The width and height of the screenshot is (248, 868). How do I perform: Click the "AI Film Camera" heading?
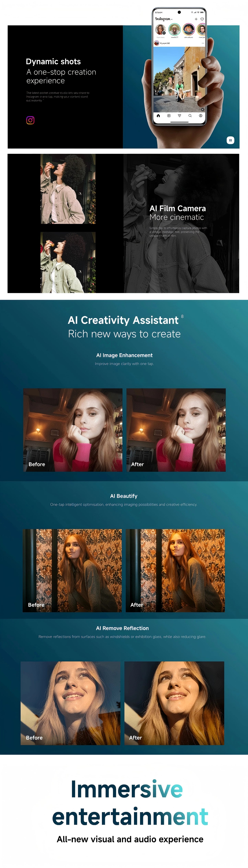(x=177, y=209)
